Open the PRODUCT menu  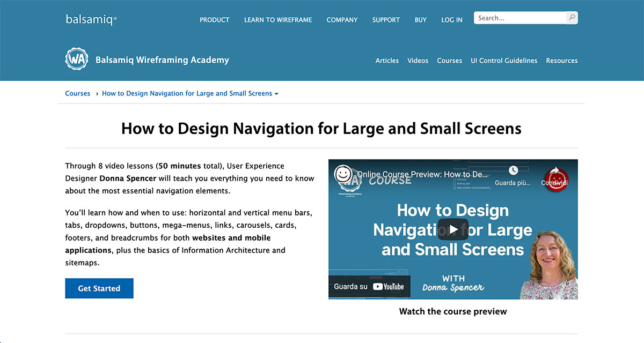pyautogui.click(x=214, y=20)
